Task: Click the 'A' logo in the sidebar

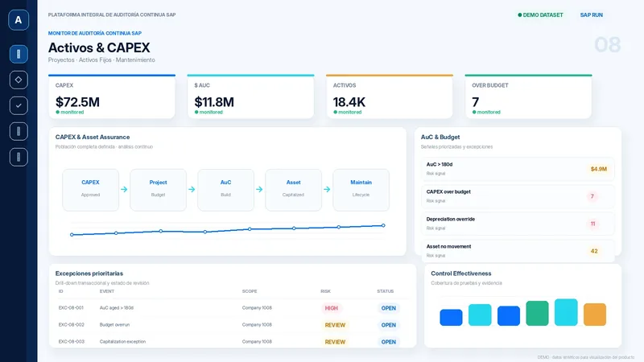Action: [19, 19]
